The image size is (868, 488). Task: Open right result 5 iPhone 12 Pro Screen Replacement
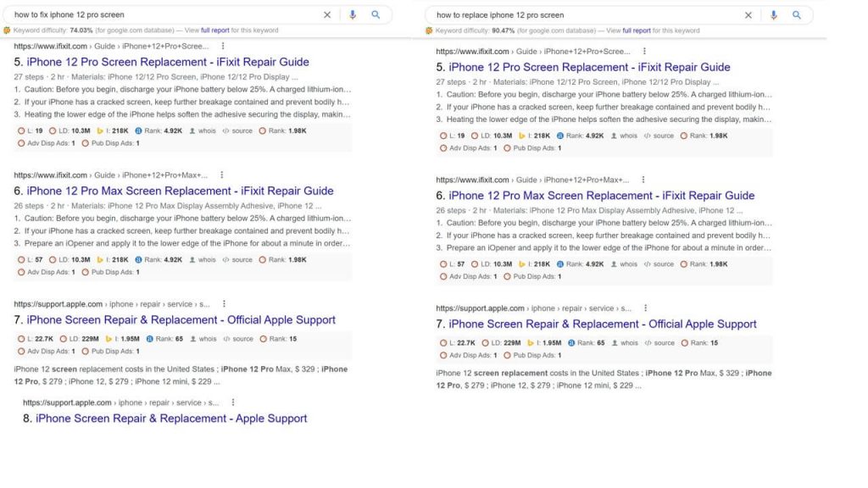pos(590,67)
